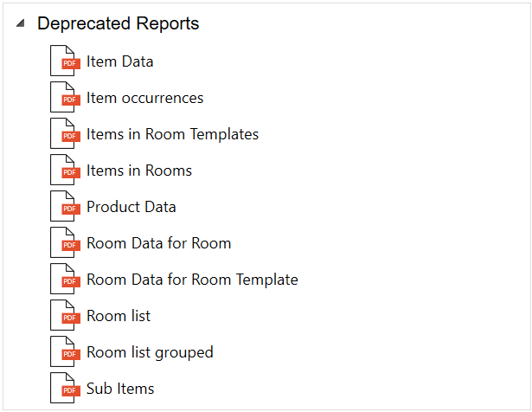This screenshot has width=532, height=412.
Task: Click the PDF icon beside Item Data
Action: click(x=64, y=61)
